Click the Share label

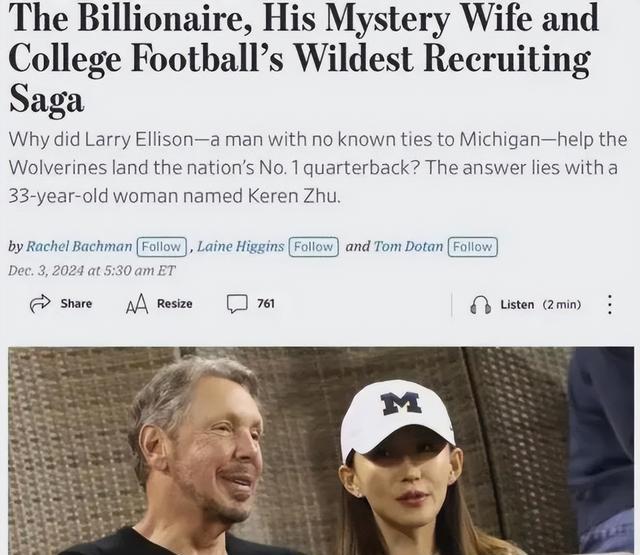coord(76,304)
